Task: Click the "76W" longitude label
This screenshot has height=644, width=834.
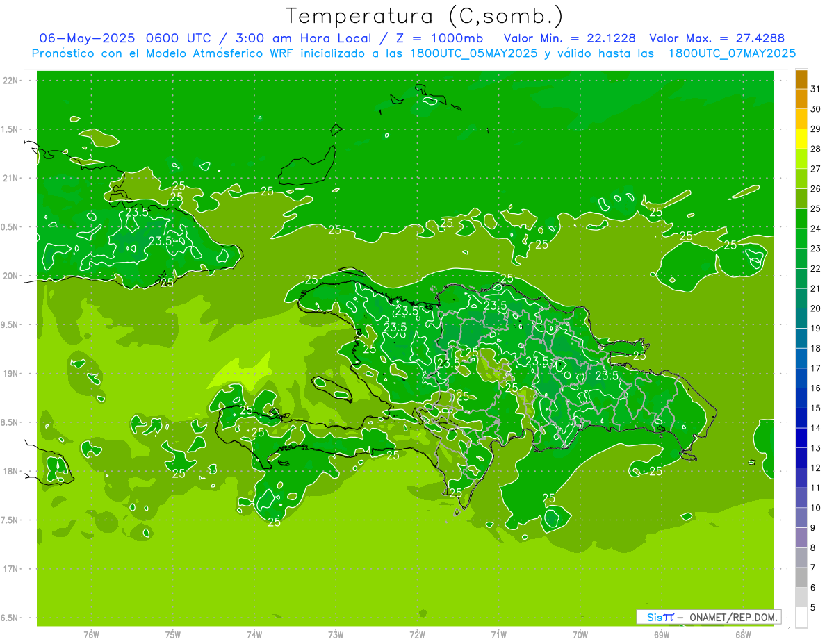Action: pyautogui.click(x=91, y=635)
